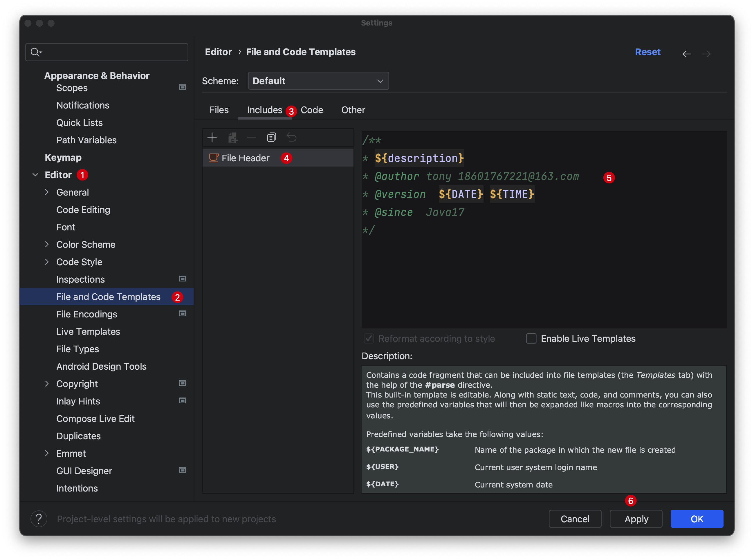Screen dimensions: 754x560
Task: Switch to the Other tab
Action: pos(353,110)
